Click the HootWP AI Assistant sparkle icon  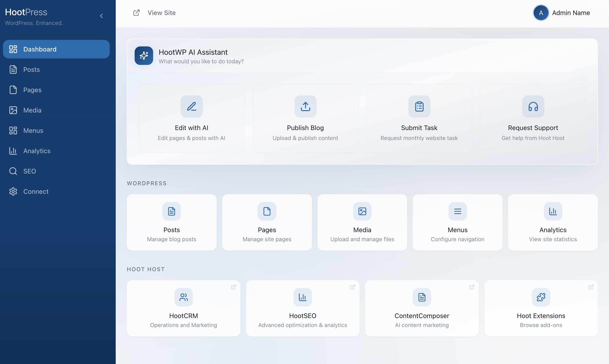click(x=144, y=56)
